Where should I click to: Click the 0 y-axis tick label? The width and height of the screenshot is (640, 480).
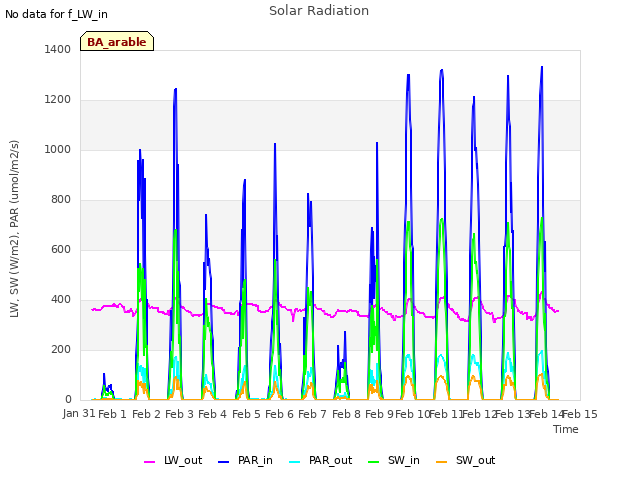click(68, 400)
